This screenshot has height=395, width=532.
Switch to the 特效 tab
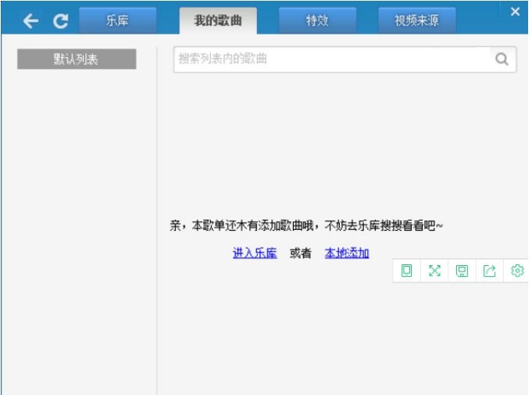point(317,20)
